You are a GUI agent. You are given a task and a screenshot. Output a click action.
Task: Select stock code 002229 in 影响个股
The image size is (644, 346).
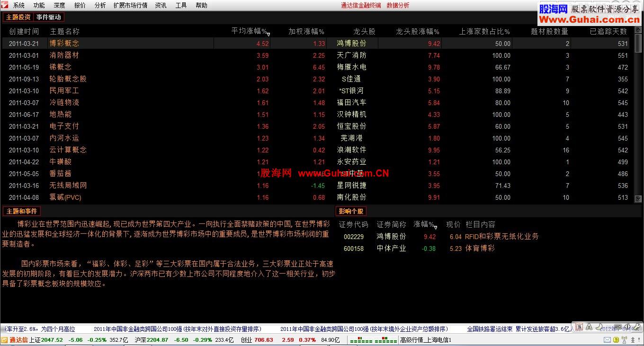click(x=354, y=237)
